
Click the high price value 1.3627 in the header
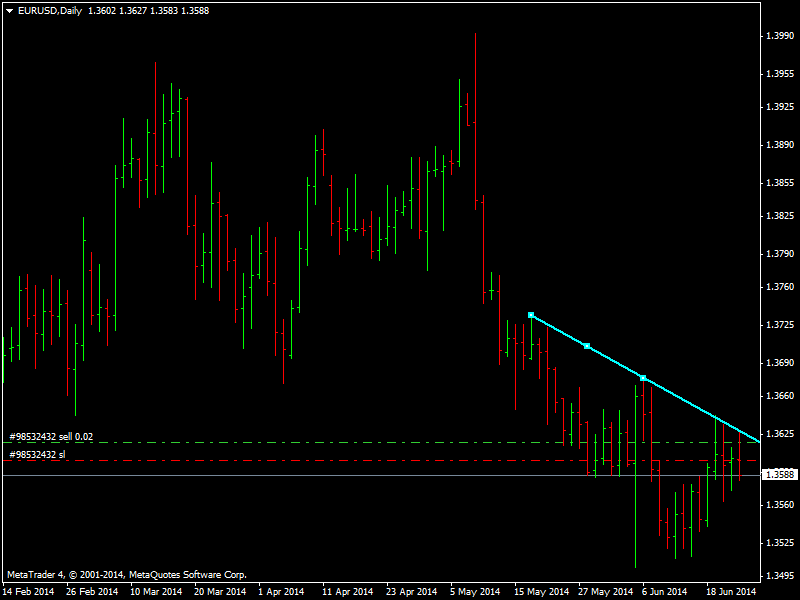click(x=133, y=11)
